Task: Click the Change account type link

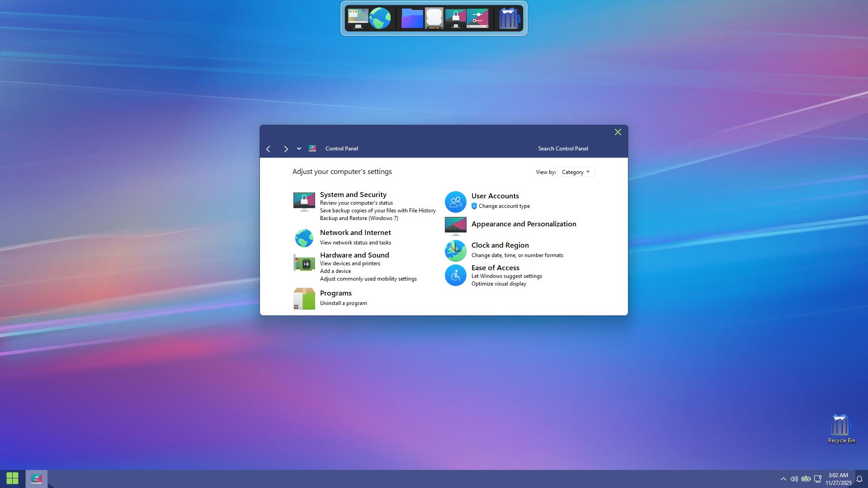Action: (504, 206)
